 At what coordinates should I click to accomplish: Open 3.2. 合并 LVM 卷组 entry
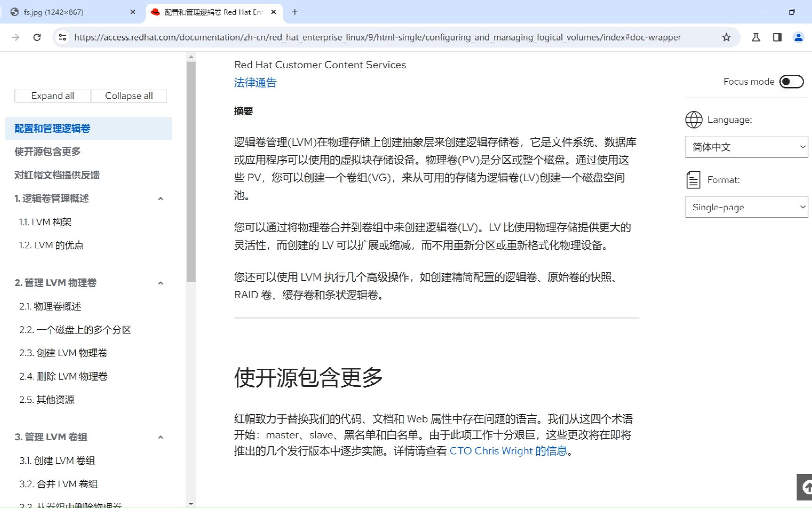point(59,484)
